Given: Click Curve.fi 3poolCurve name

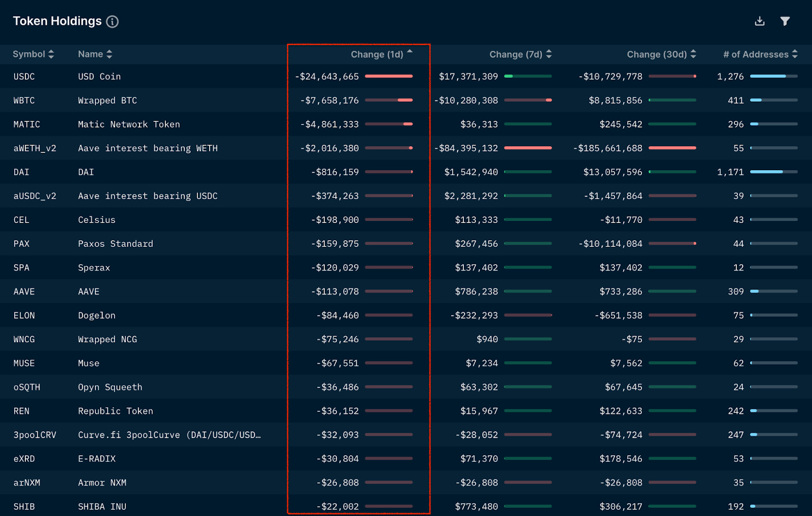Looking at the screenshot, I should [x=170, y=435].
